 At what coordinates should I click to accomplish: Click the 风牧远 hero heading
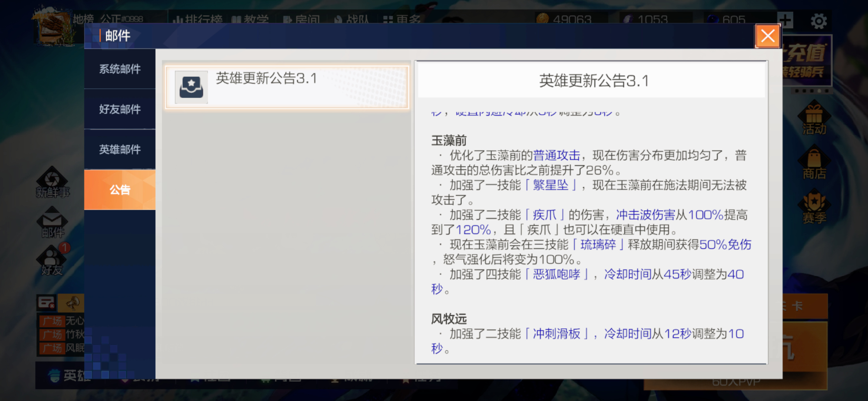449,319
